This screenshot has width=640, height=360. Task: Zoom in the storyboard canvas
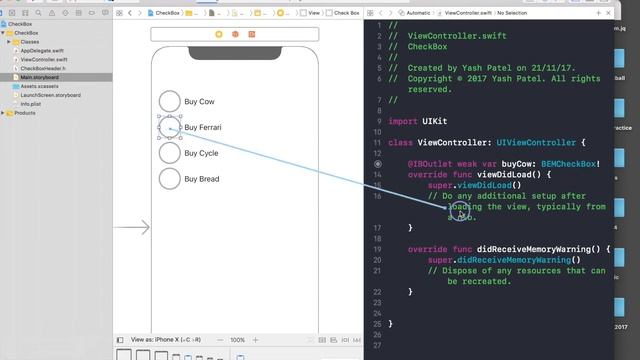[256, 340]
